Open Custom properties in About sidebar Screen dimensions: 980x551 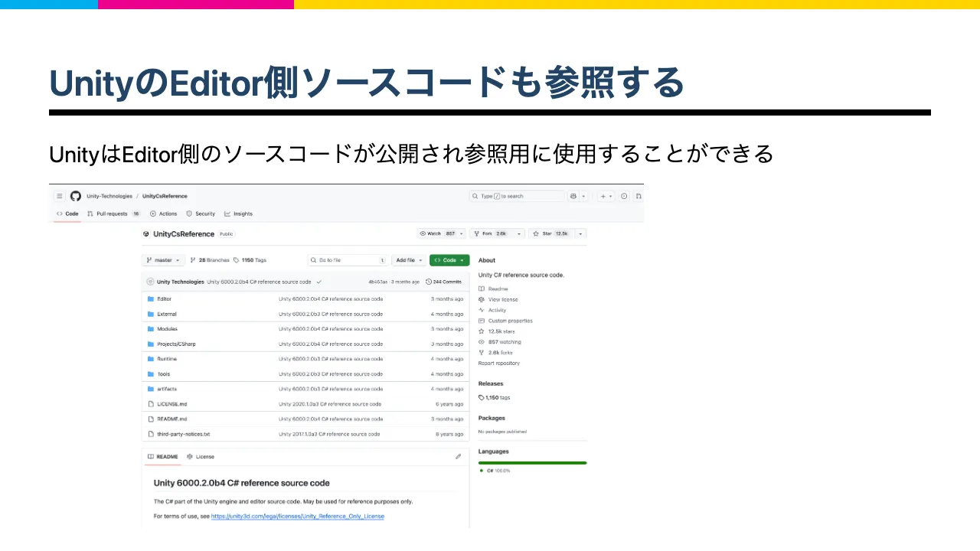point(505,321)
